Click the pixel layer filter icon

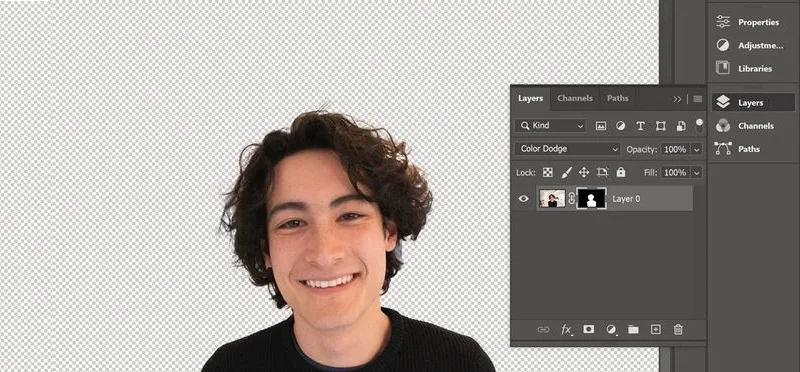[x=601, y=126]
